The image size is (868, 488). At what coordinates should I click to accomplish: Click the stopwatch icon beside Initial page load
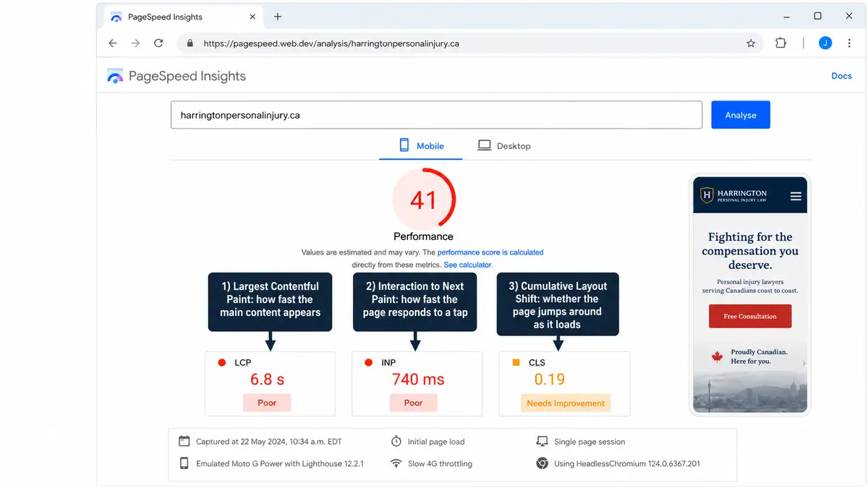click(396, 441)
